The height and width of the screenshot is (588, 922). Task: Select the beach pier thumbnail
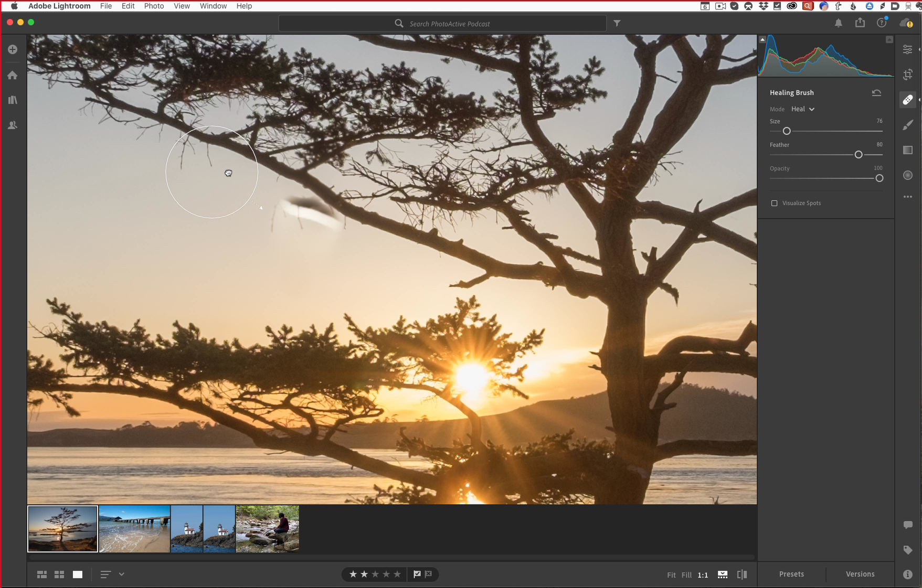pos(134,529)
